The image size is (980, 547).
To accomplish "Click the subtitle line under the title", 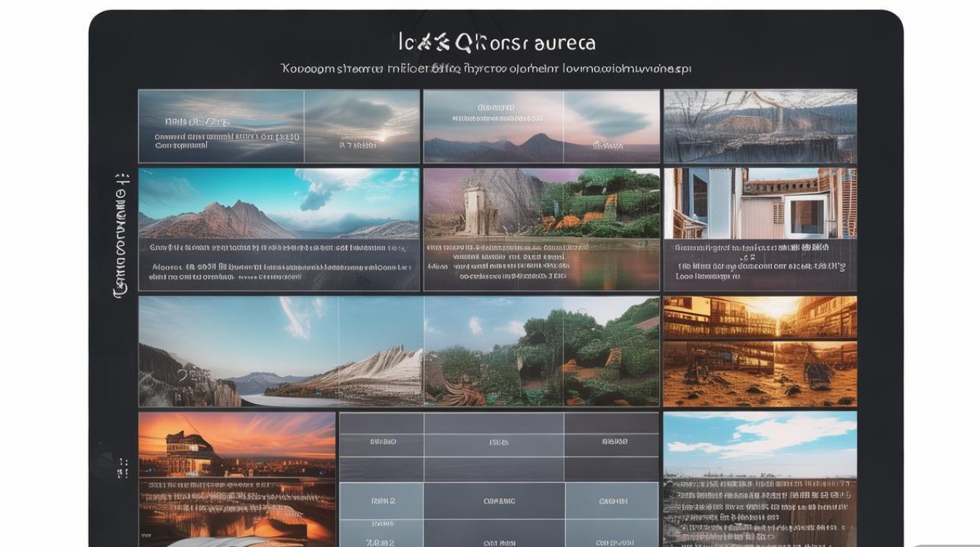I will (486, 69).
